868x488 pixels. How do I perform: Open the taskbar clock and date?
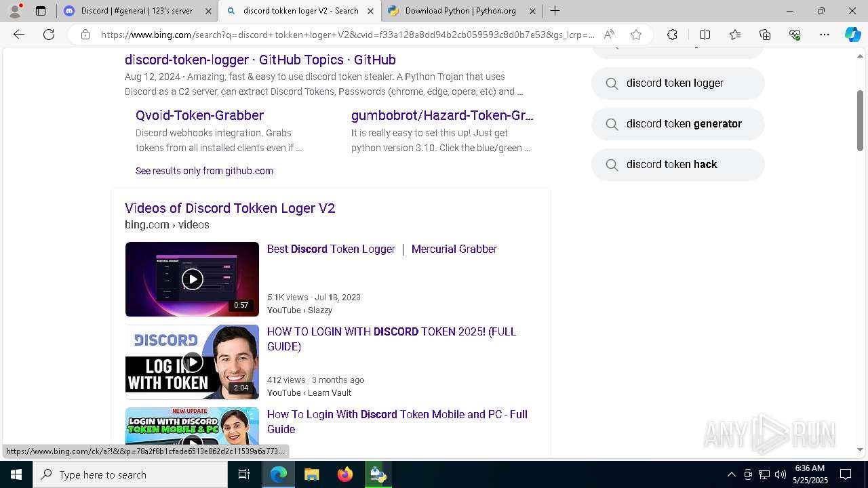[x=810, y=474]
